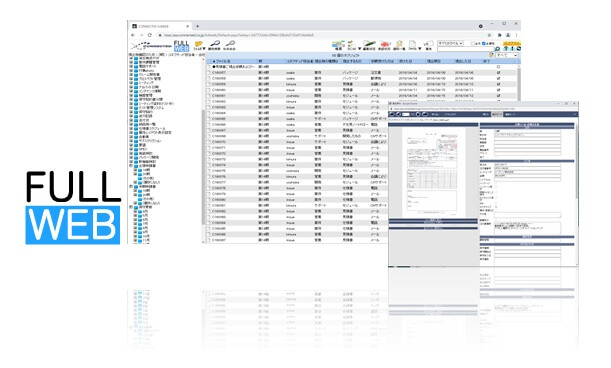This screenshot has width=611, height=368.
Task: Toggle the completion checkbox in row C160059
Action: point(498,84)
